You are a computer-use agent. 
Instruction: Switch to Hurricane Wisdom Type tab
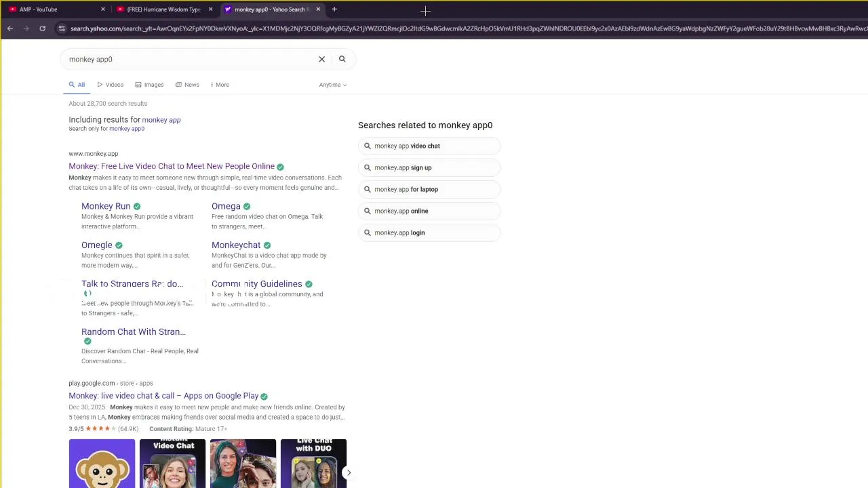[x=163, y=9]
